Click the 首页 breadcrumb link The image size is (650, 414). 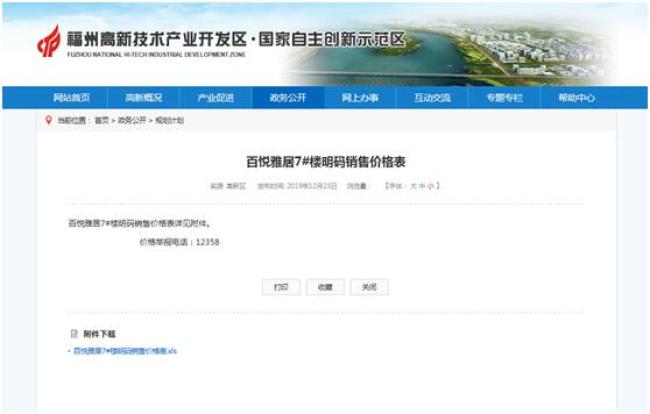click(x=102, y=121)
